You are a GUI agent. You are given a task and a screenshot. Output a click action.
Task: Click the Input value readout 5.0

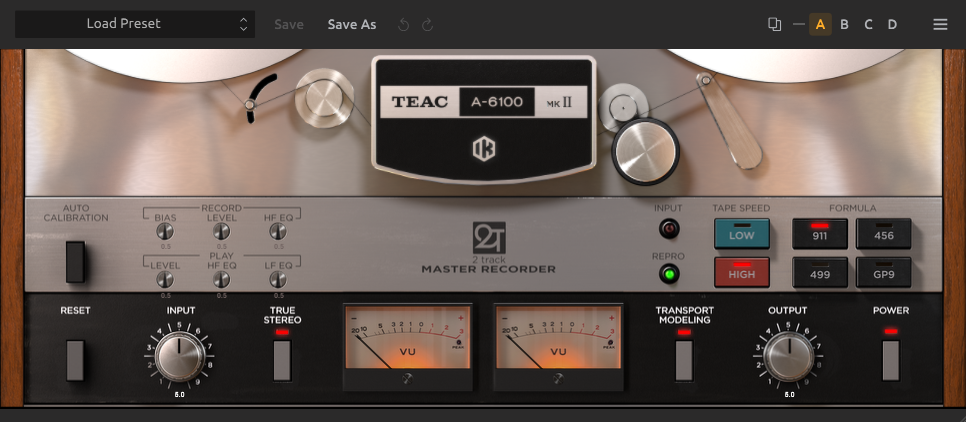coord(179,394)
